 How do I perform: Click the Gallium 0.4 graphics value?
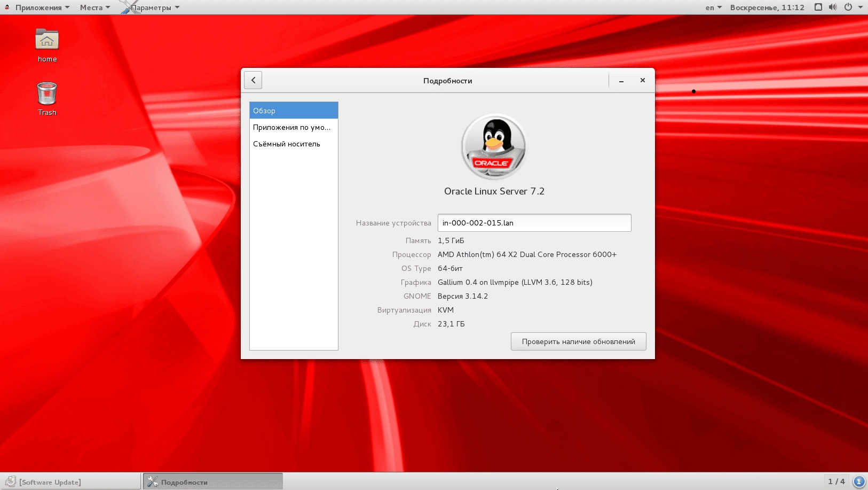pyautogui.click(x=515, y=282)
